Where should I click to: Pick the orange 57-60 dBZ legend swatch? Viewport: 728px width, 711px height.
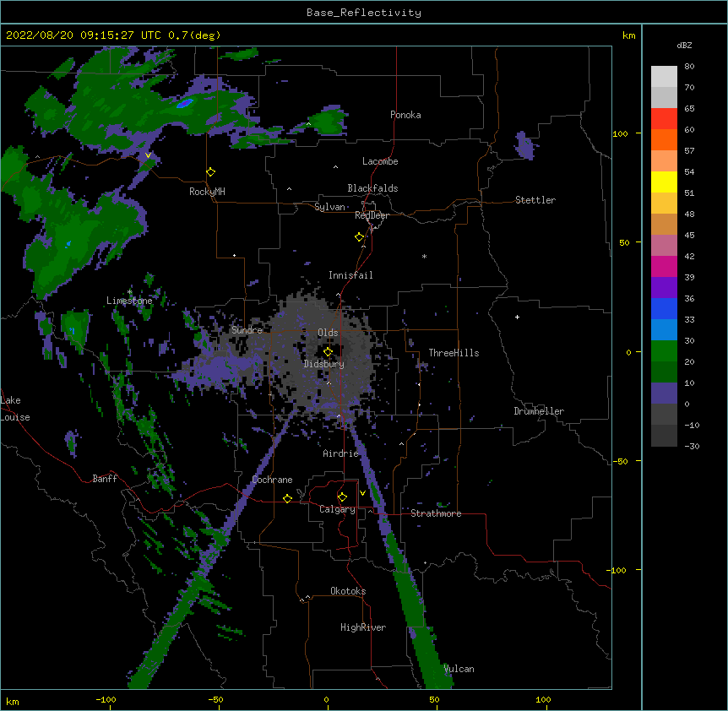(664, 139)
